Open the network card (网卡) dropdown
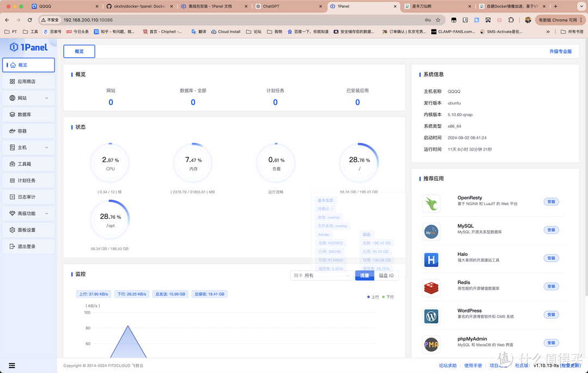588x373 pixels. 321,276
